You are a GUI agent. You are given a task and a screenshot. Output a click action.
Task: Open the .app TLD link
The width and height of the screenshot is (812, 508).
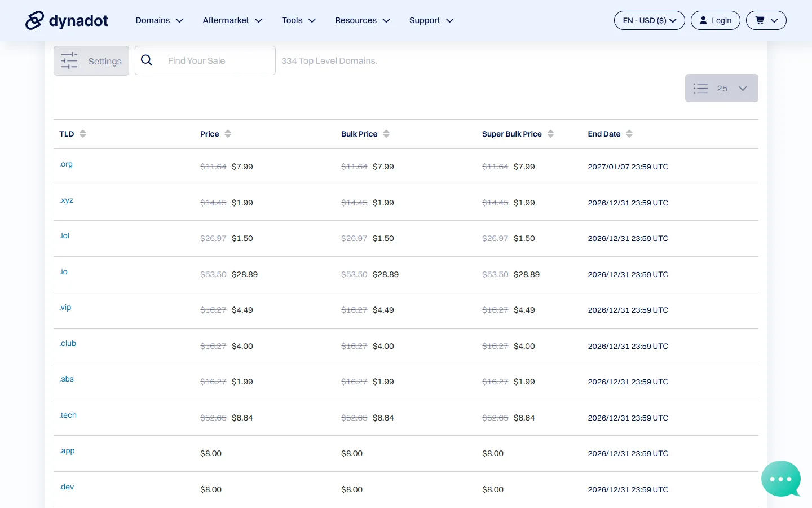pyautogui.click(x=67, y=451)
